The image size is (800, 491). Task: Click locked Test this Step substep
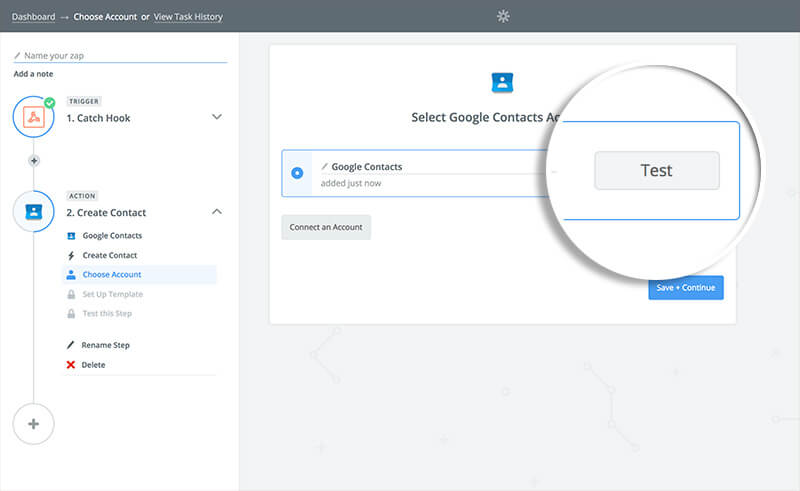click(x=107, y=313)
